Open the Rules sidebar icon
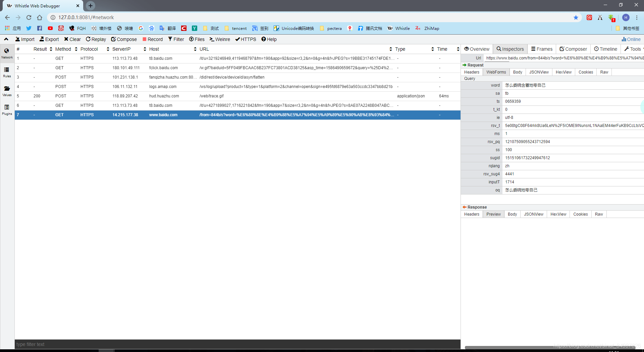This screenshot has width=644, height=352. pos(7,72)
